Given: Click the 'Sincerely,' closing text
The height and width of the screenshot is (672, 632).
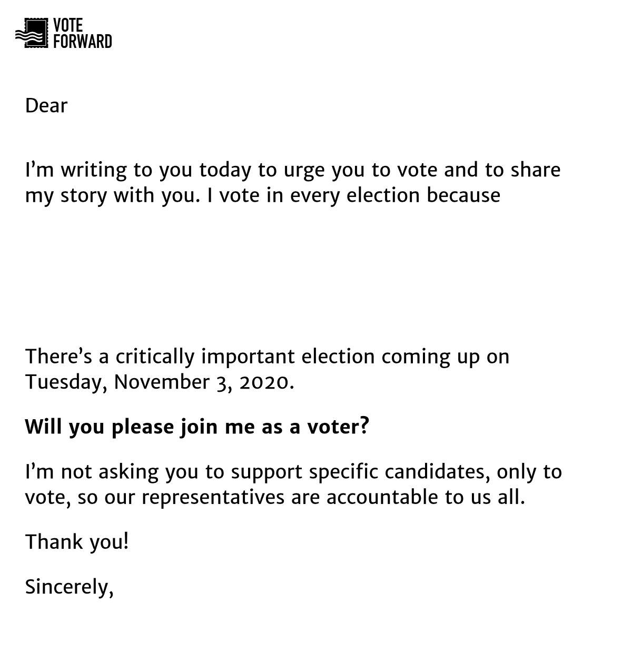Looking at the screenshot, I should (x=70, y=587).
